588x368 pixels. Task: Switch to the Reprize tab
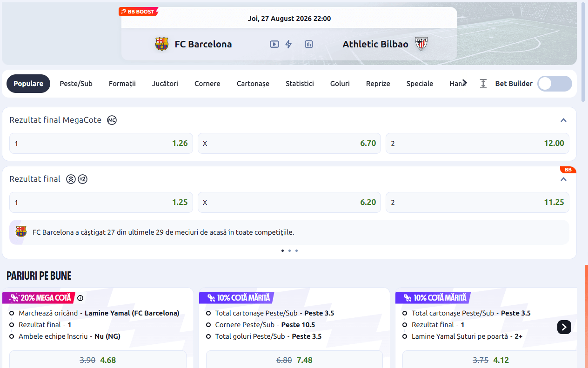click(x=378, y=84)
